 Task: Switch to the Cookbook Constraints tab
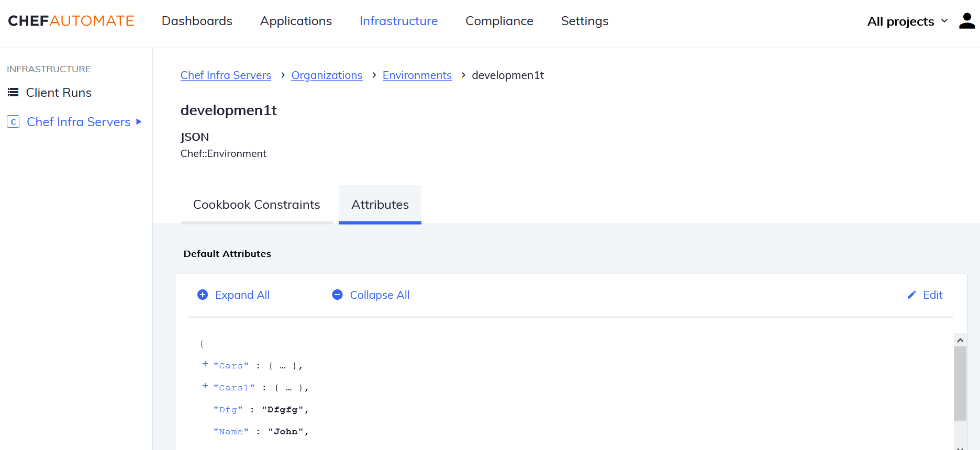pos(257,205)
